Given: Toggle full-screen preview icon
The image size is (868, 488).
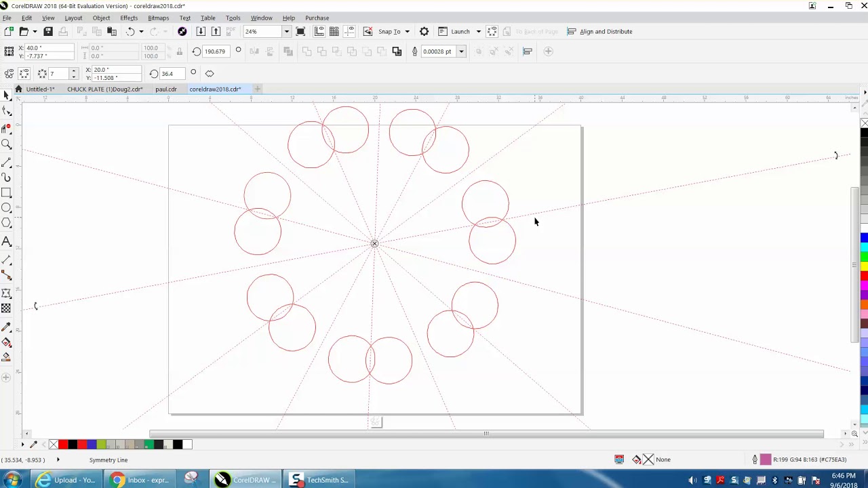Looking at the screenshot, I should 301,31.
